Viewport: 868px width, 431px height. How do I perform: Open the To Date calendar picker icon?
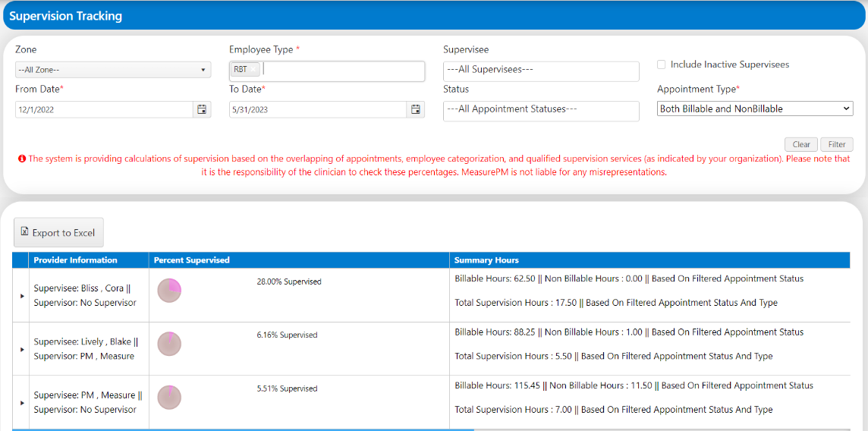pos(416,109)
